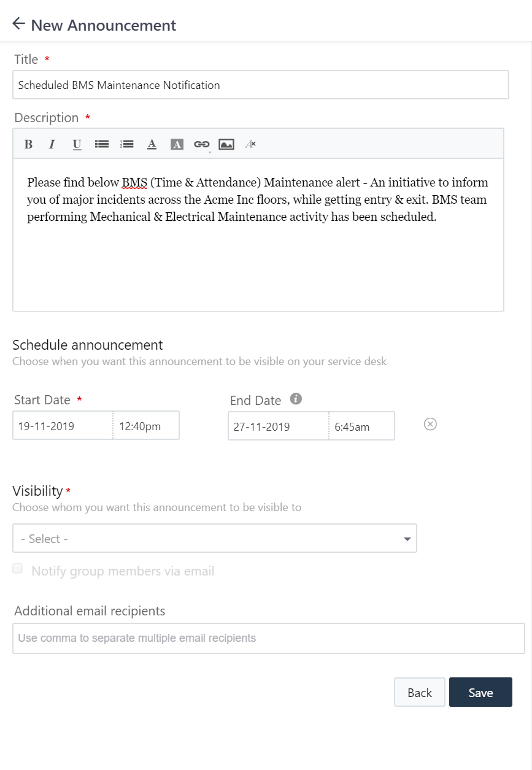Insert a bulleted list
This screenshot has width=532, height=770.
[x=102, y=144]
